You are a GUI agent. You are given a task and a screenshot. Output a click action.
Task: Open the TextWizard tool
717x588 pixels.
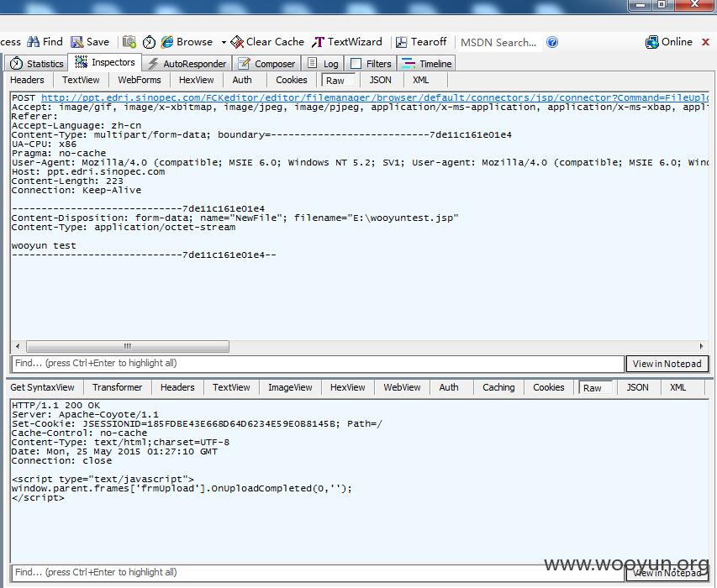point(347,42)
